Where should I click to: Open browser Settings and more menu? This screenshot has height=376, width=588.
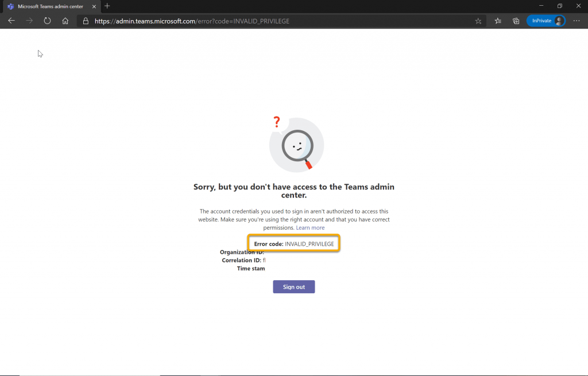[577, 21]
